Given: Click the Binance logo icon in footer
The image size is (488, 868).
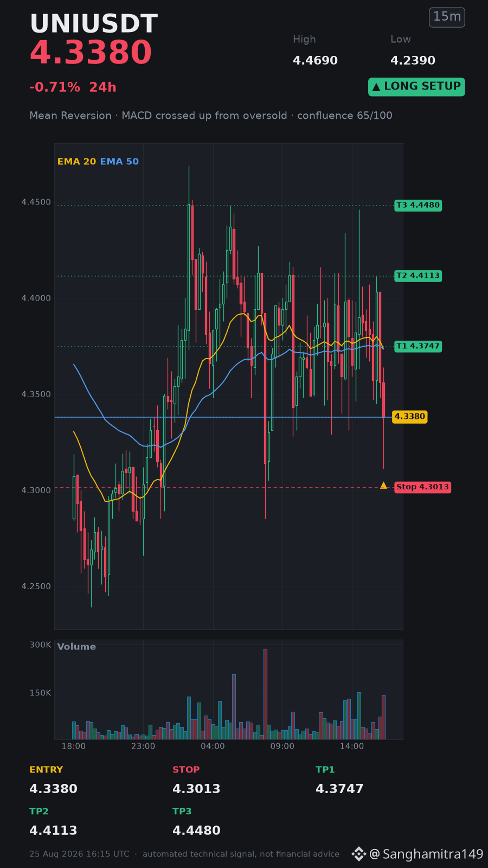Looking at the screenshot, I should pos(359,854).
